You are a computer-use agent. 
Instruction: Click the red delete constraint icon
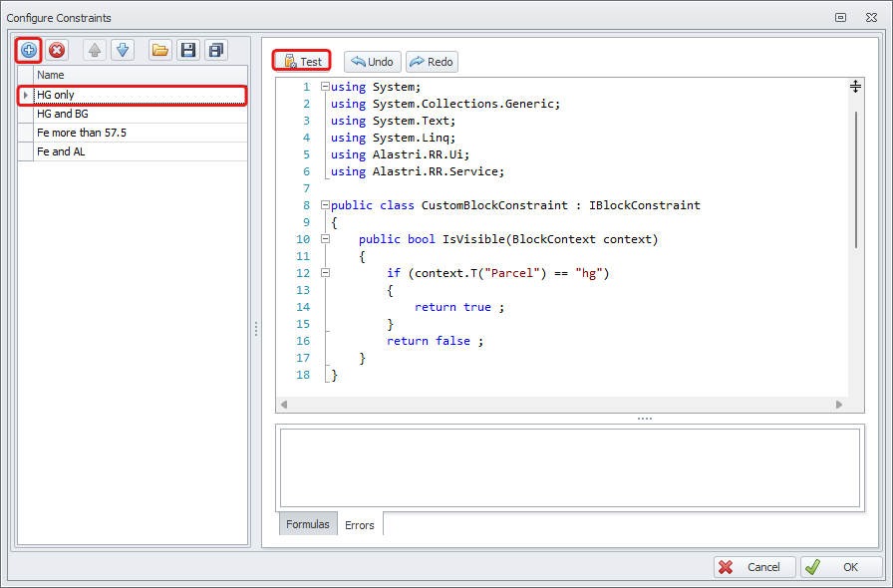click(57, 50)
